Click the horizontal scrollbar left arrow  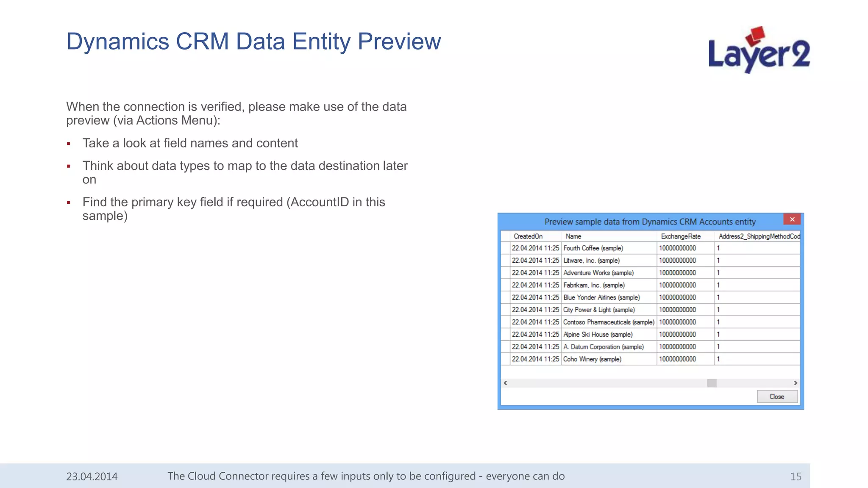tap(505, 383)
